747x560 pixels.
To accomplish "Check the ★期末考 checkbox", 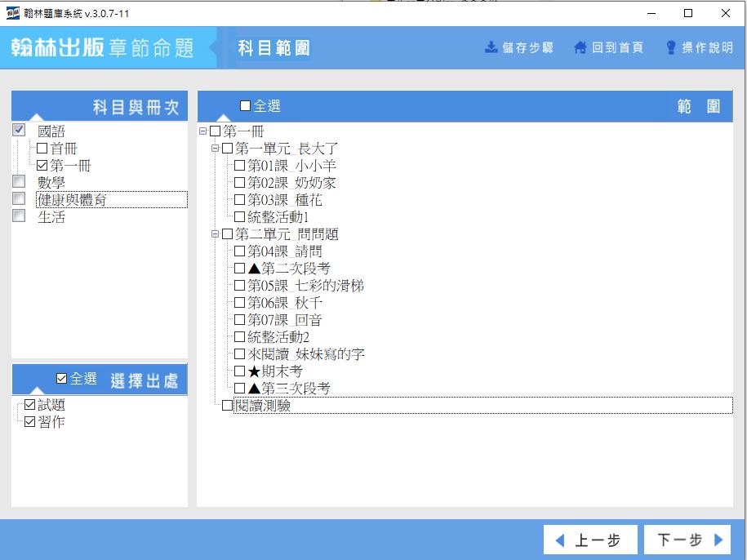I will (x=239, y=371).
